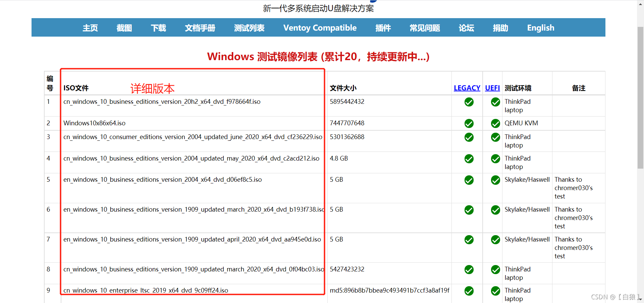Screen dimensions: 644x303
Task: Select ThinkPad laptop cell in row 8
Action: [518, 273]
